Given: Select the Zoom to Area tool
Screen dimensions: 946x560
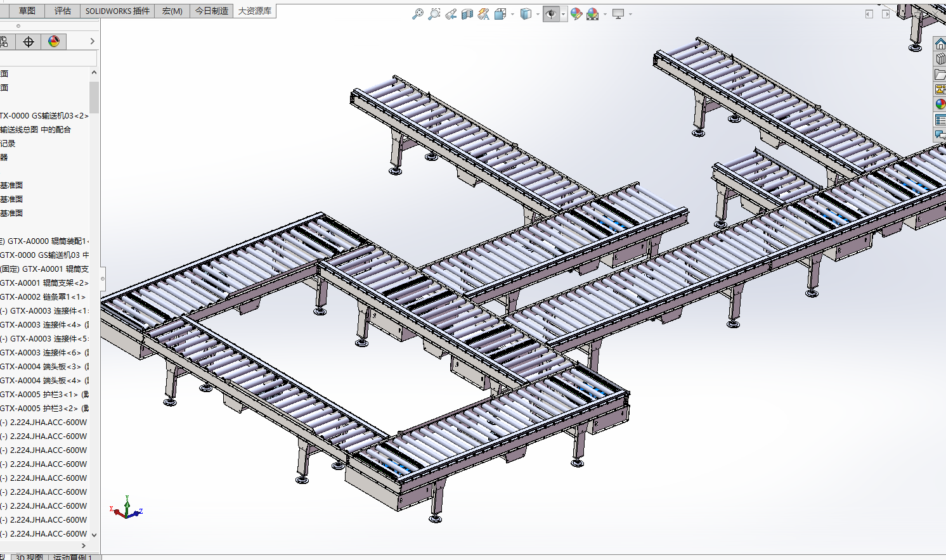Looking at the screenshot, I should (434, 14).
